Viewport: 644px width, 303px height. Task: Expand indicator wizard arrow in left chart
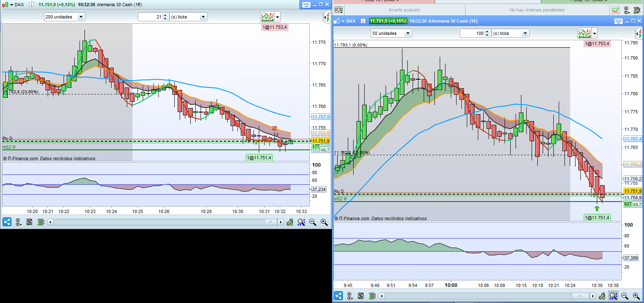point(278,17)
